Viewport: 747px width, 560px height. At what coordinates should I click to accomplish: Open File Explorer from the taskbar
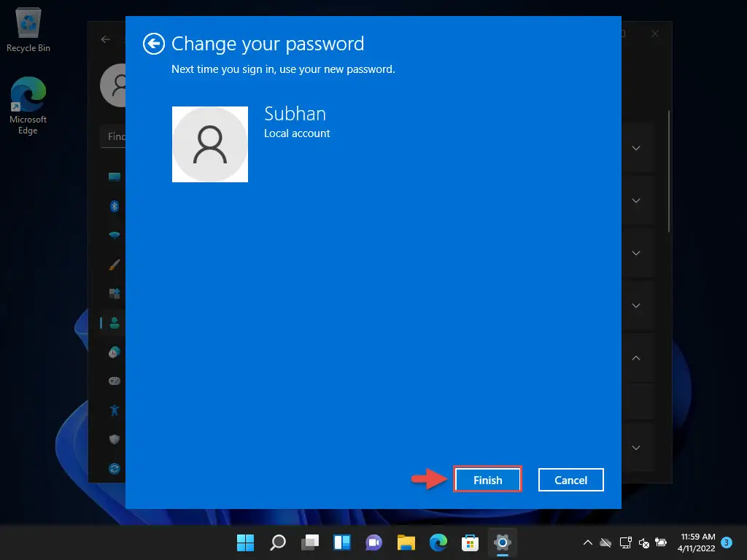406,542
